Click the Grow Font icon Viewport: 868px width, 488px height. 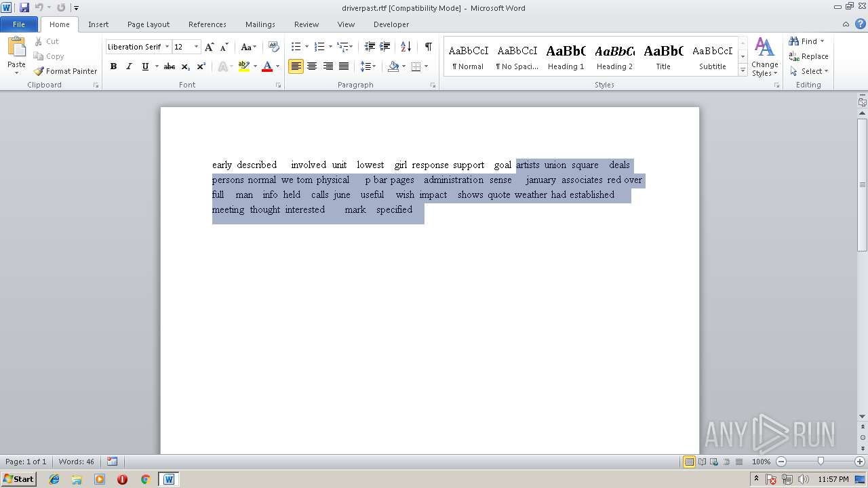point(210,47)
